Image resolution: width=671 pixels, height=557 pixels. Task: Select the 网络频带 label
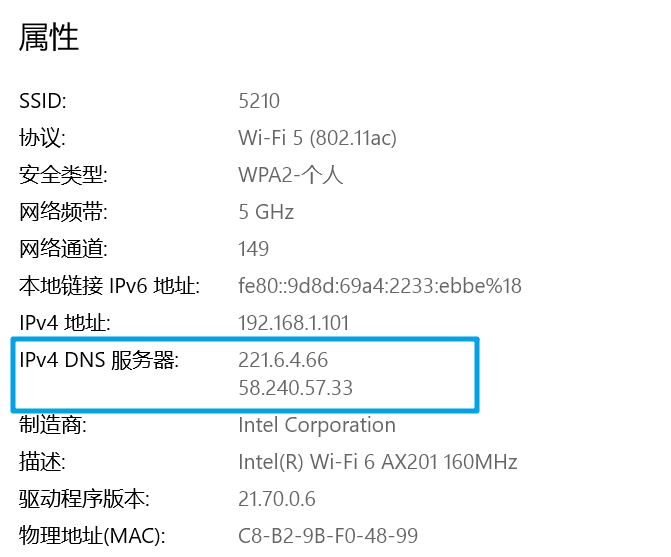(63, 212)
